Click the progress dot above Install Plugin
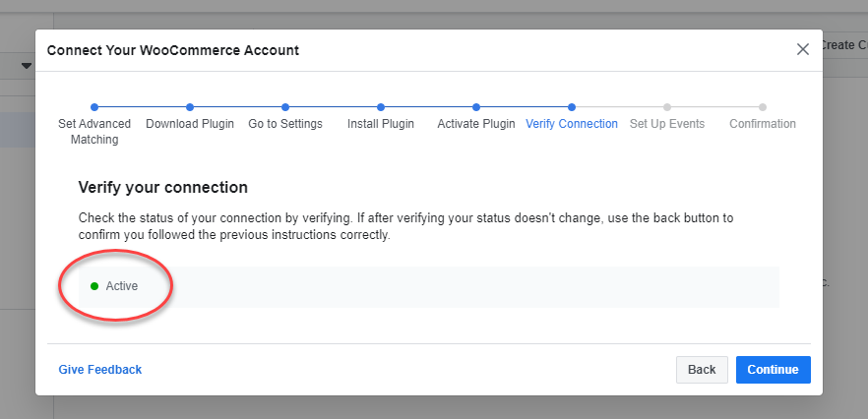The image size is (868, 419). coord(381,107)
